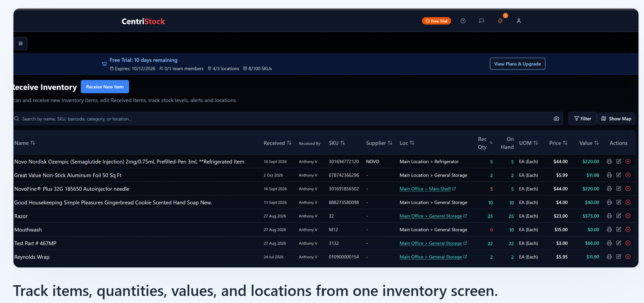This screenshot has height=303, width=644.
Task: Open Main Office > Main Shelf link
Action: [427, 189]
